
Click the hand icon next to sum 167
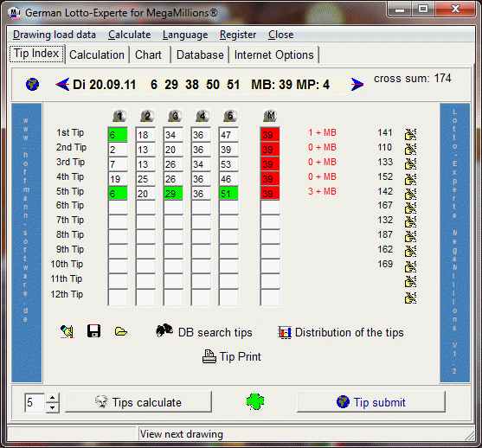click(410, 208)
